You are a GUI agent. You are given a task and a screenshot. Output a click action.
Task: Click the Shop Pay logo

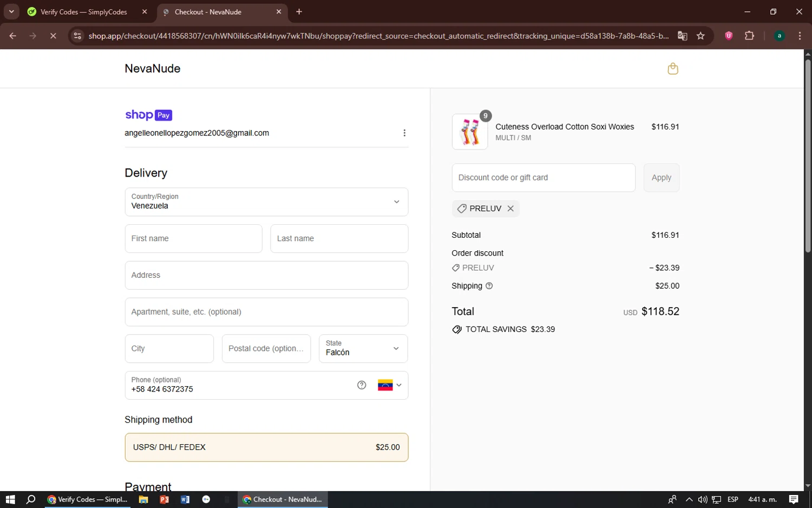[x=149, y=115]
